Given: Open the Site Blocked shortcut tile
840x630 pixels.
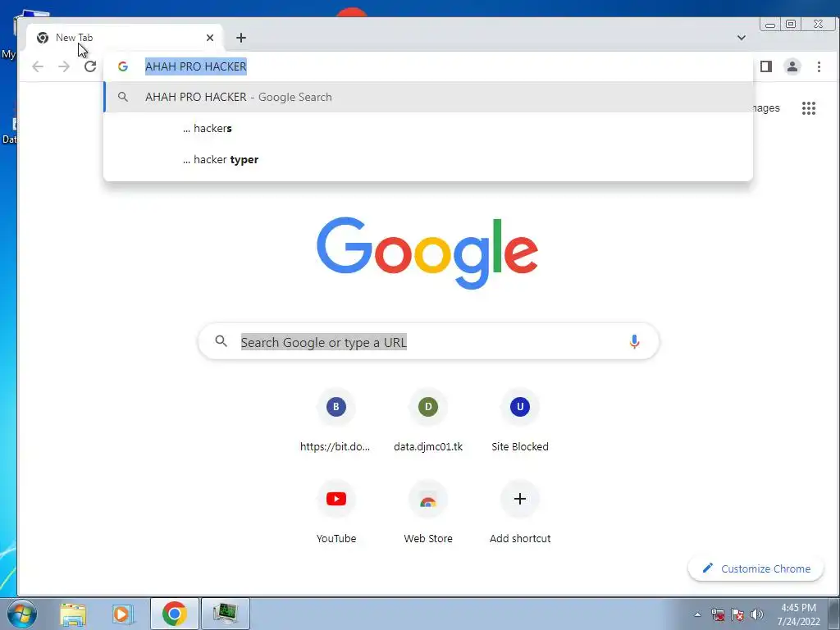Looking at the screenshot, I should point(519,421).
